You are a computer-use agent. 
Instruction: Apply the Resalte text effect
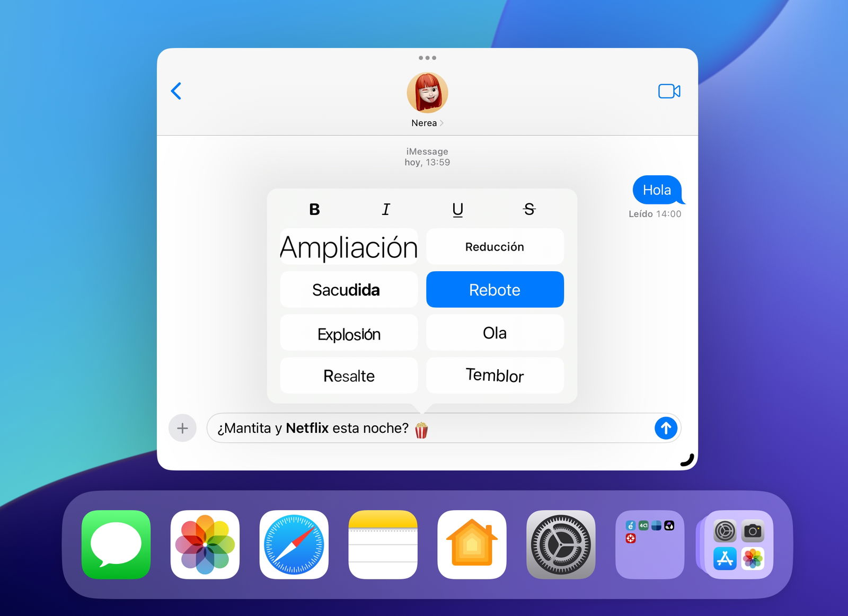[349, 376]
